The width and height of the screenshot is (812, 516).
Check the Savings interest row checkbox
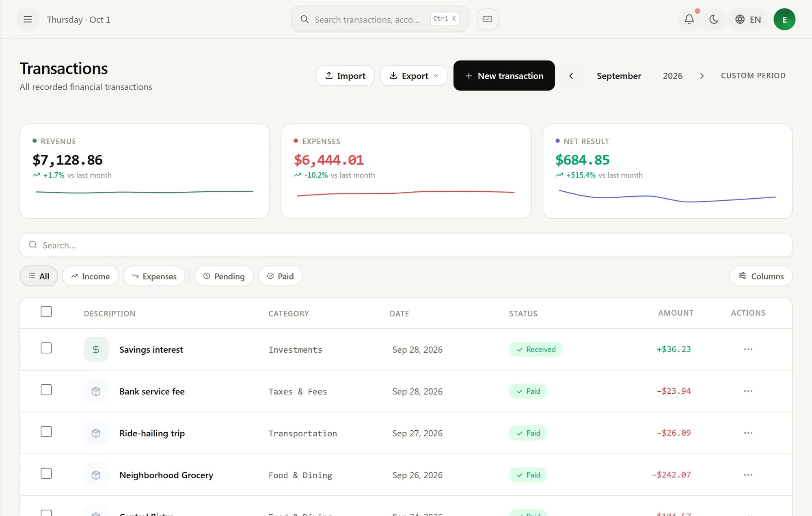pos(46,348)
